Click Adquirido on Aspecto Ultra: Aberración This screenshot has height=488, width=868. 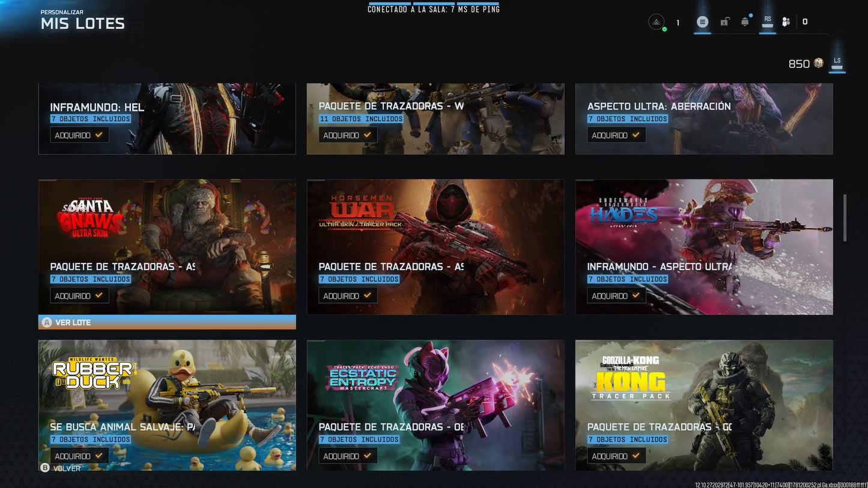[x=616, y=135]
